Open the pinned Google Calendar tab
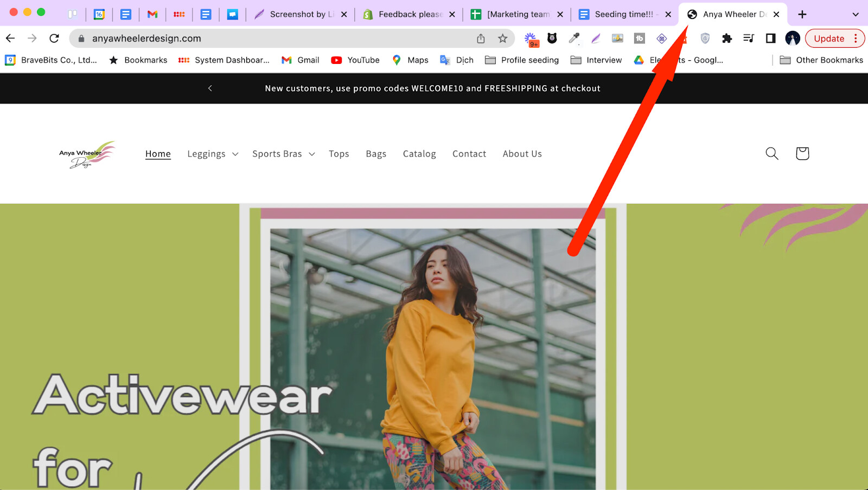The height and width of the screenshot is (490, 868). 99,14
